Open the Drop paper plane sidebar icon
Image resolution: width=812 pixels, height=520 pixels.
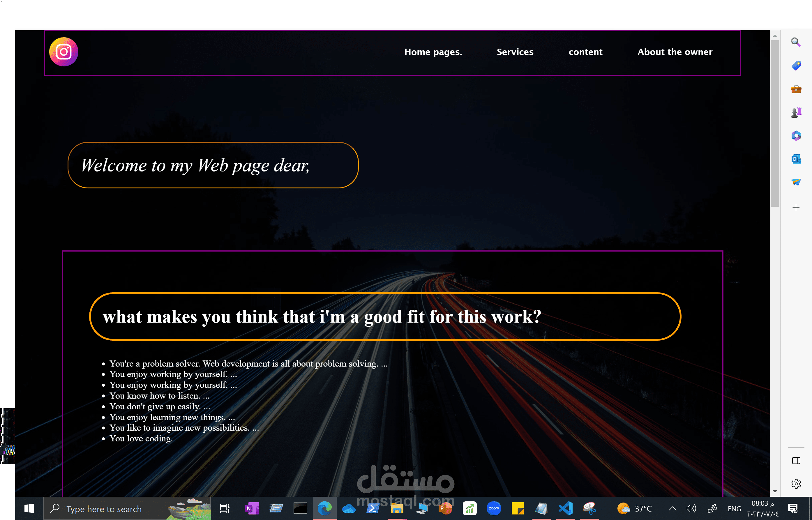click(796, 182)
